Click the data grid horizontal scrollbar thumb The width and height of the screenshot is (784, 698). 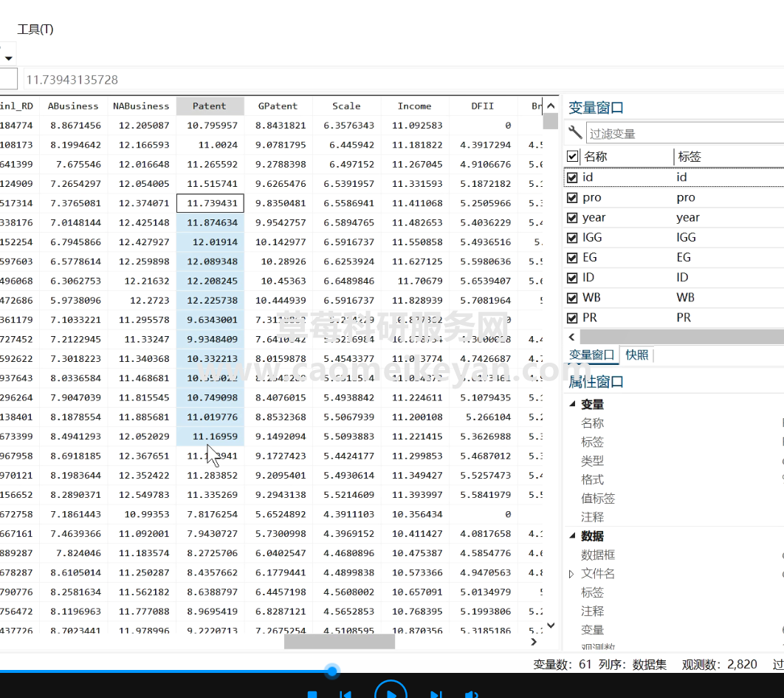click(x=340, y=642)
